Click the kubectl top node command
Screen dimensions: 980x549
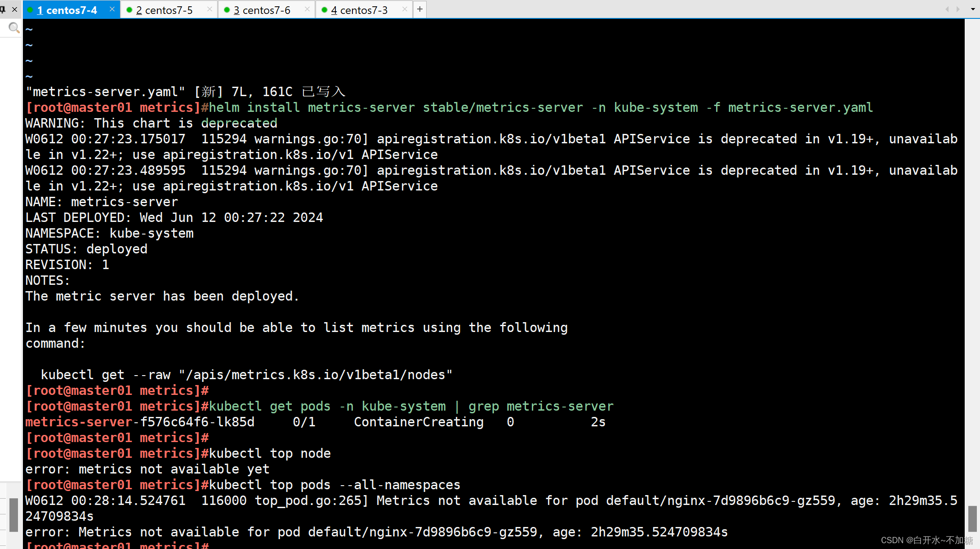coord(270,453)
